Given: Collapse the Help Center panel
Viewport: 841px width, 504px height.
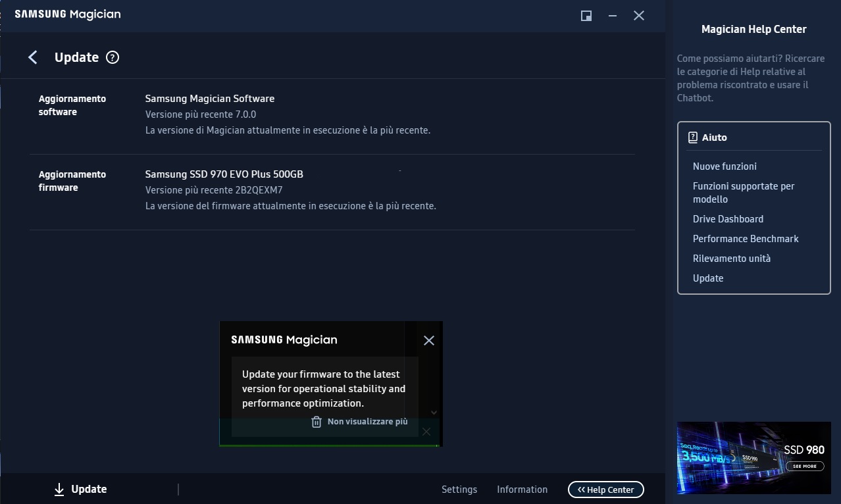Looking at the screenshot, I should point(606,490).
